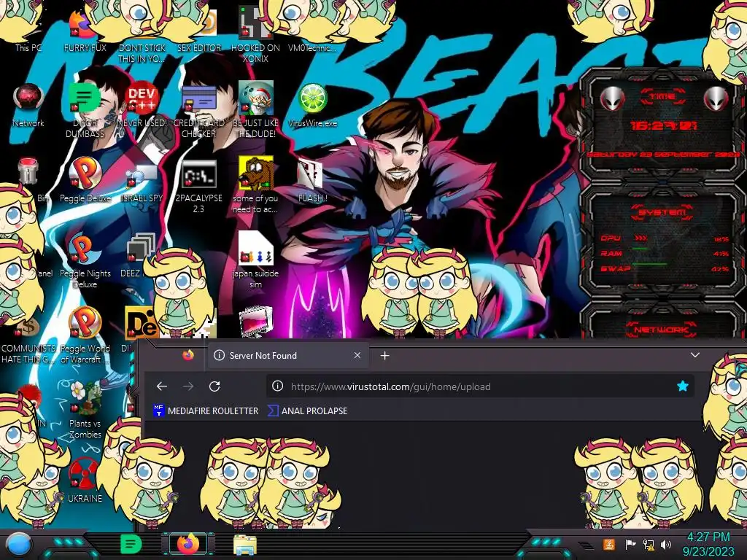Open the taskbar clock showing 4:27 PM

coord(708,544)
